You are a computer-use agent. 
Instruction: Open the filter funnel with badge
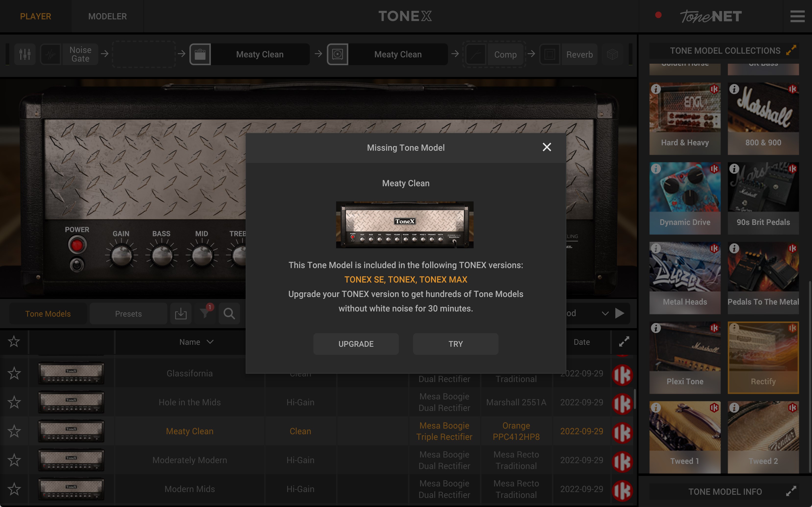[x=205, y=313]
